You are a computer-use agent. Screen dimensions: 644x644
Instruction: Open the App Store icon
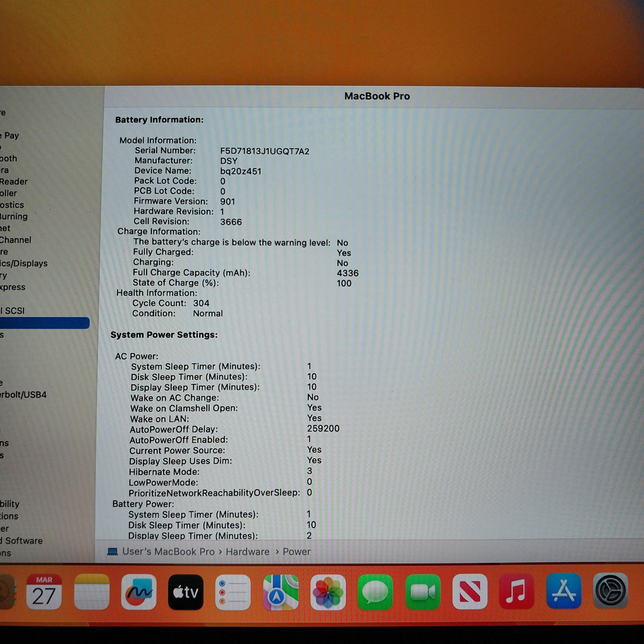click(x=564, y=591)
